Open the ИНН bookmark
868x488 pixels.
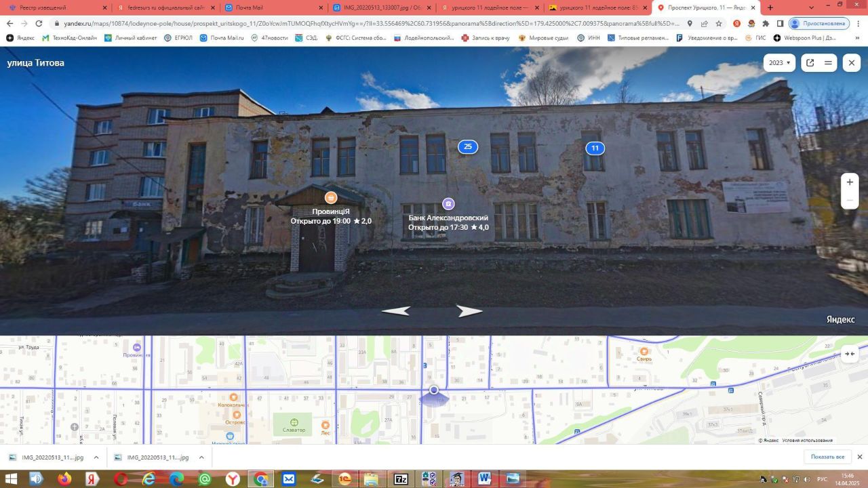(x=589, y=38)
